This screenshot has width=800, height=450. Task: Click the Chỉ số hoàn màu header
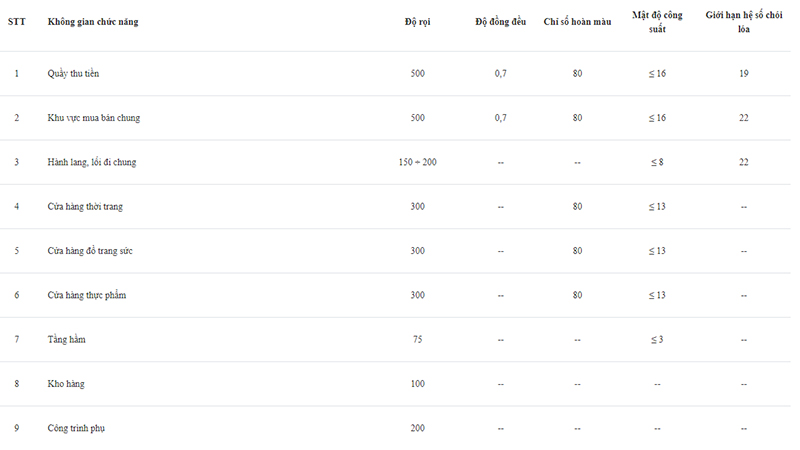click(x=577, y=22)
